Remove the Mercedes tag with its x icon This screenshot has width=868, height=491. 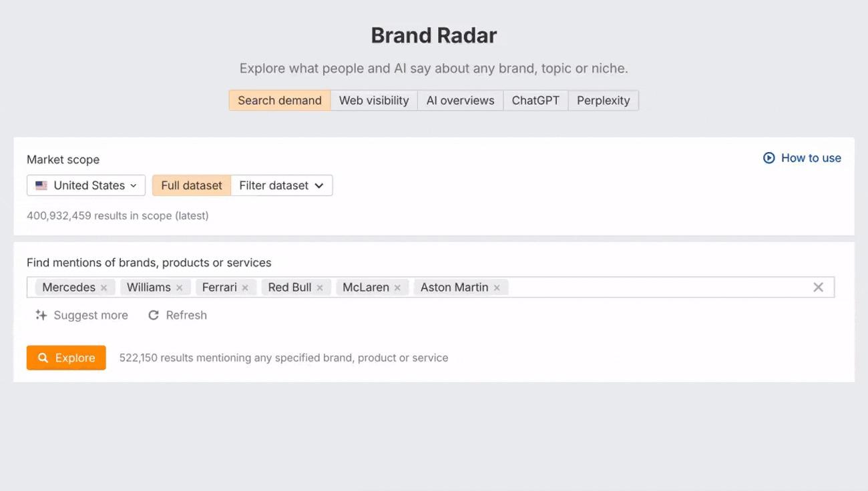point(103,287)
